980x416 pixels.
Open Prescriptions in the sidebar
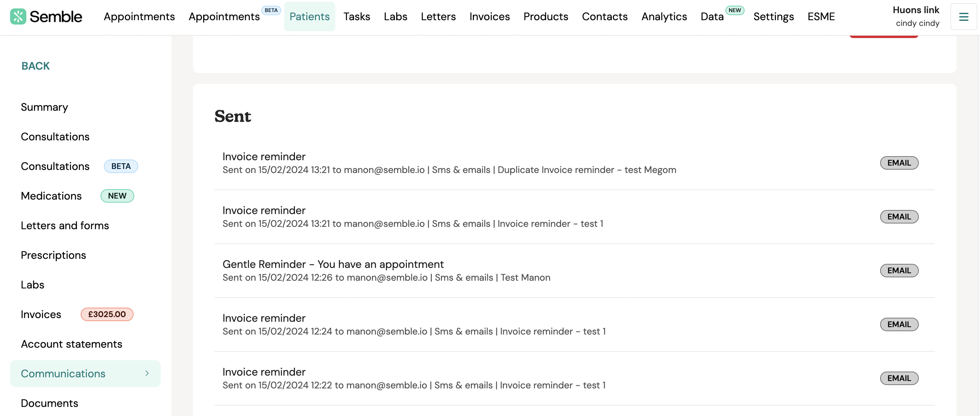point(54,255)
